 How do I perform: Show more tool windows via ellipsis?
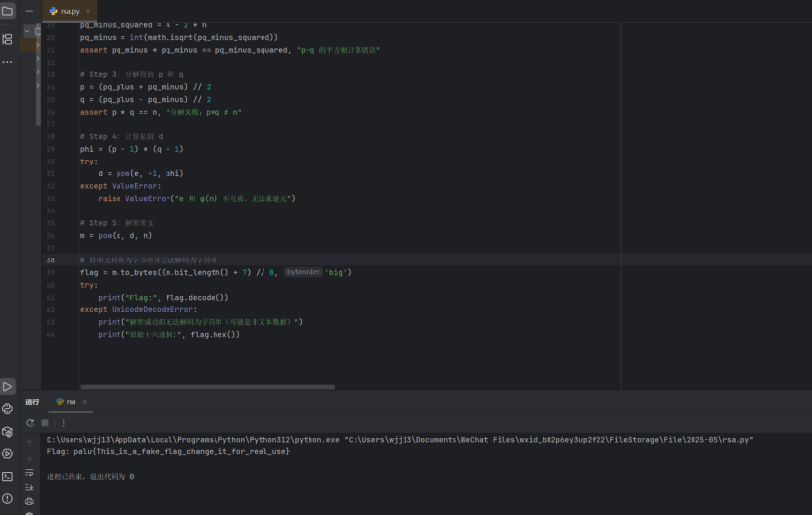[7, 62]
